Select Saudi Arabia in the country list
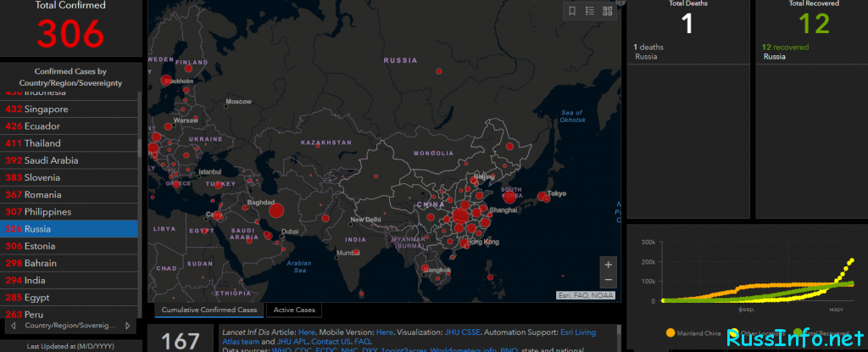 (x=69, y=161)
